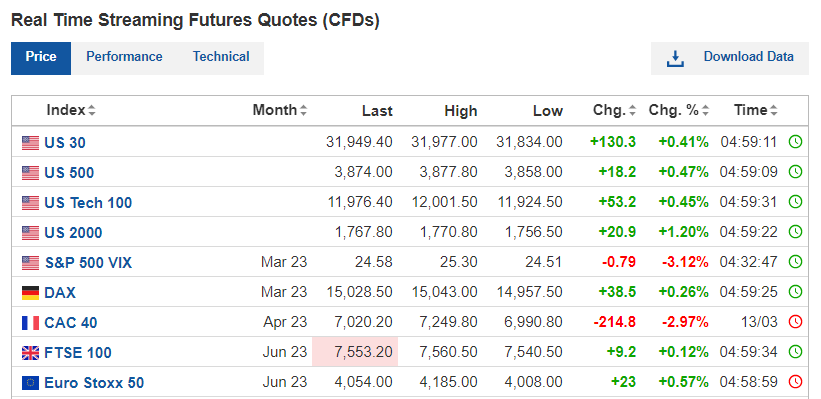This screenshot has width=821, height=399.
Task: Sort table by Month column header
Action: (x=280, y=110)
